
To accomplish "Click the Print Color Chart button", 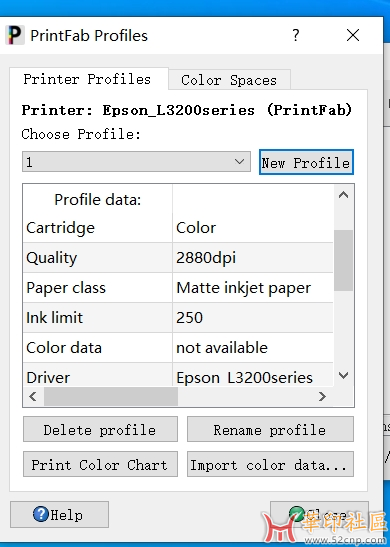I will click(100, 464).
